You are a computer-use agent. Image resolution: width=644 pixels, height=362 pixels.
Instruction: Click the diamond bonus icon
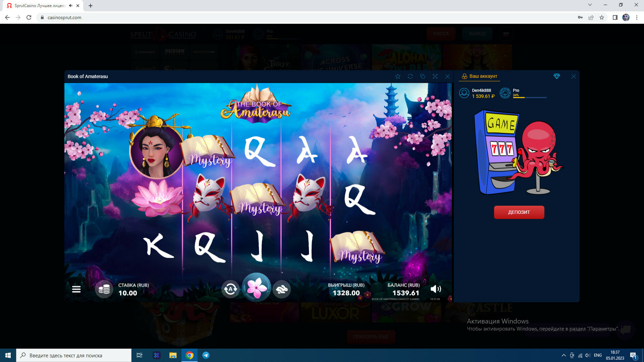557,76
